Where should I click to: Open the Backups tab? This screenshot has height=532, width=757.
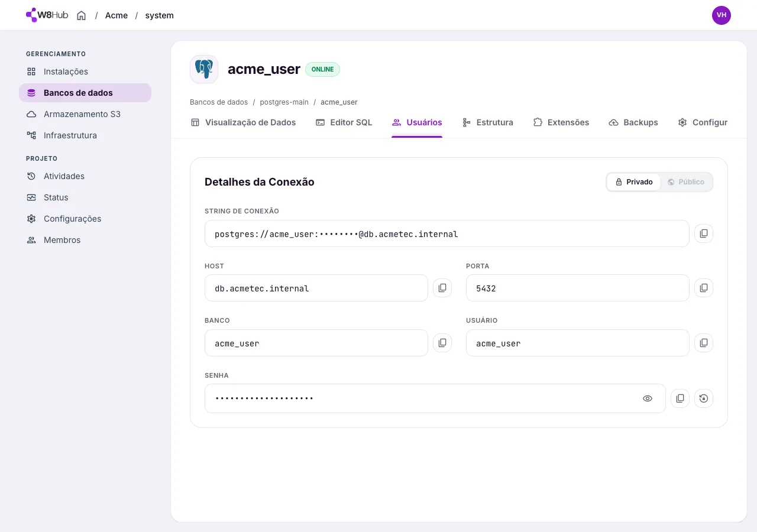click(633, 122)
